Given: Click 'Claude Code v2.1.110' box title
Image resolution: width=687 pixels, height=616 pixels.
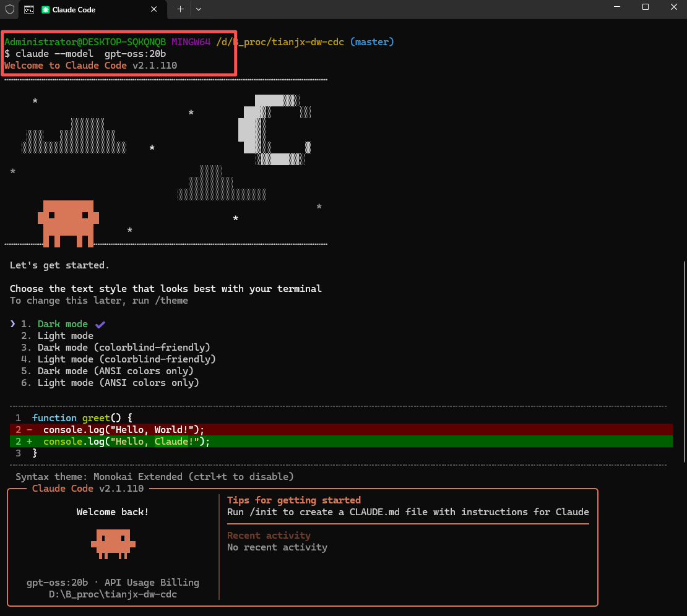Looking at the screenshot, I should point(88,489).
